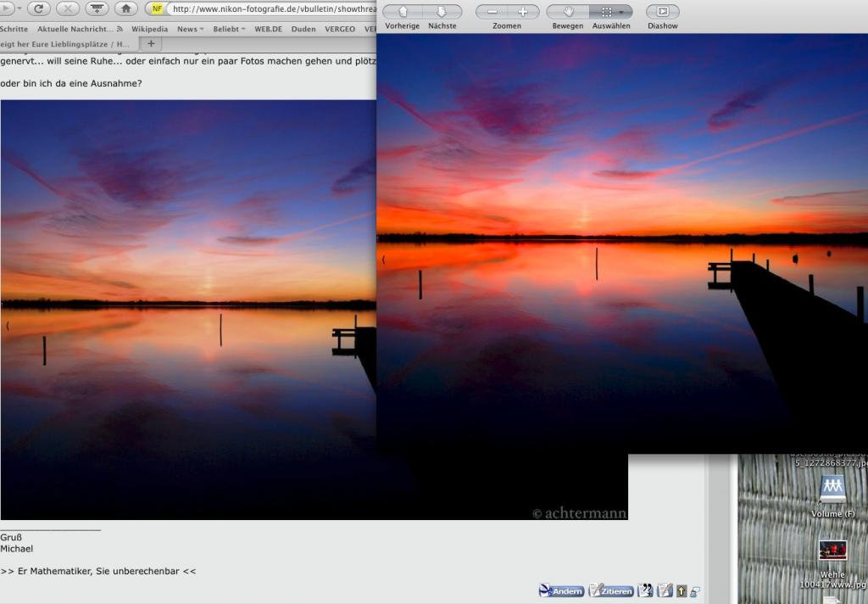Click the embedded sunset photo in forum post
Screen dimensions: 868x604
(x=188, y=310)
